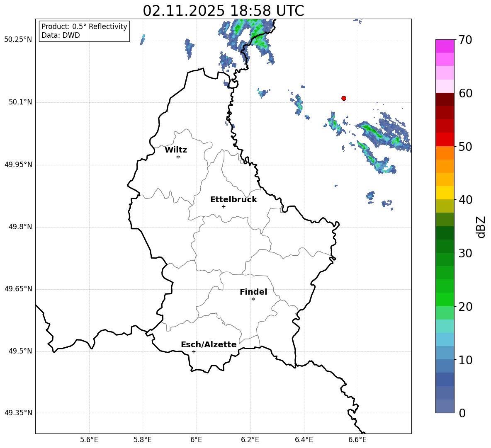
Task: Click the red dot radar marker
Action: 344,98
